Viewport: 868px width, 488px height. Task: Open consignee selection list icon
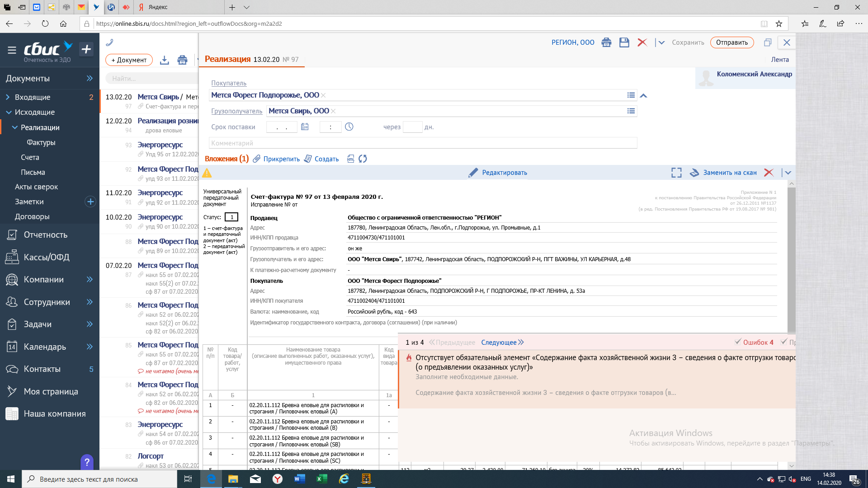pos(631,111)
